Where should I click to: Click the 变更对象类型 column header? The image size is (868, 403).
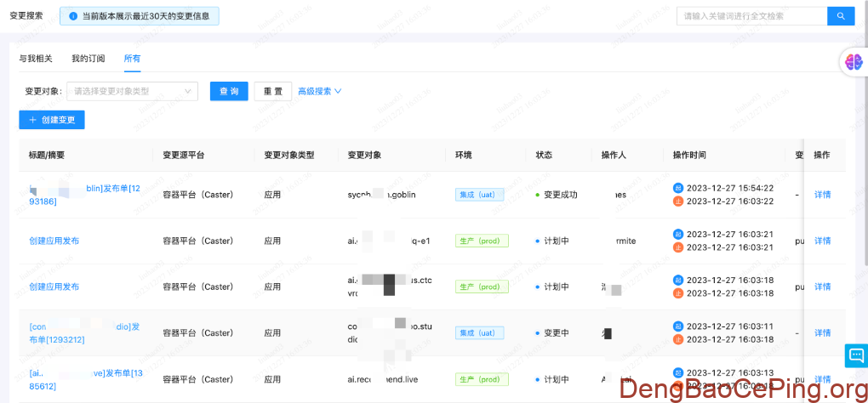pyautogui.click(x=289, y=156)
